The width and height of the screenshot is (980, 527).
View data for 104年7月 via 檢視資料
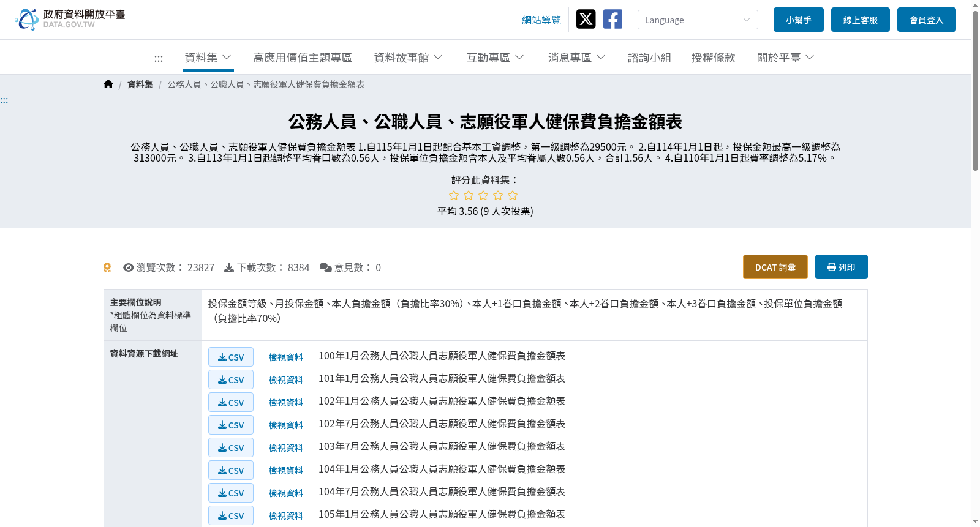(x=286, y=493)
